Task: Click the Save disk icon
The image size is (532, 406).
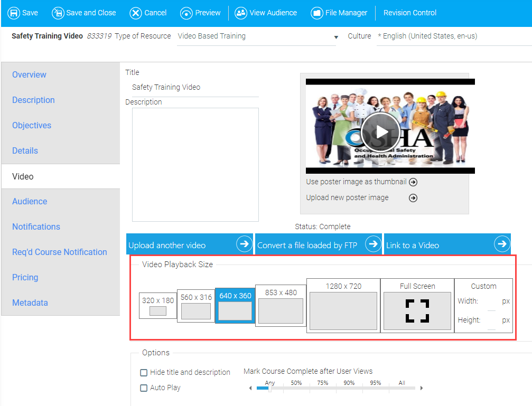Action: click(14, 13)
